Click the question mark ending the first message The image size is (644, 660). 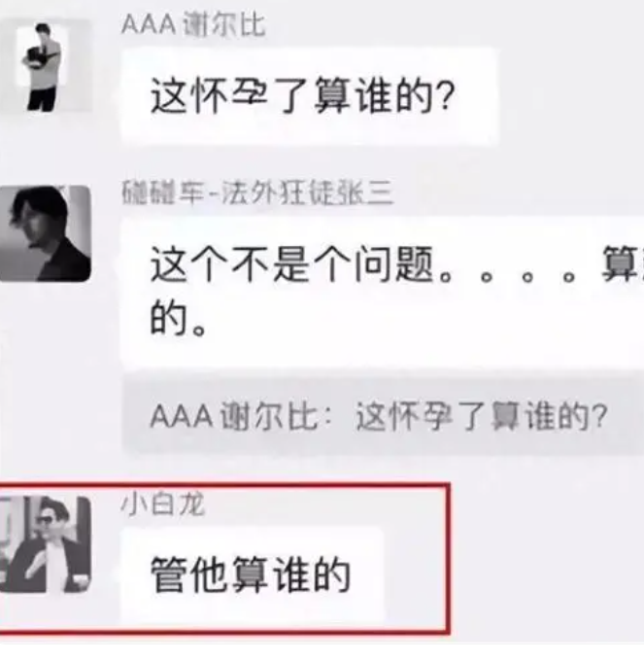pyautogui.click(x=447, y=96)
